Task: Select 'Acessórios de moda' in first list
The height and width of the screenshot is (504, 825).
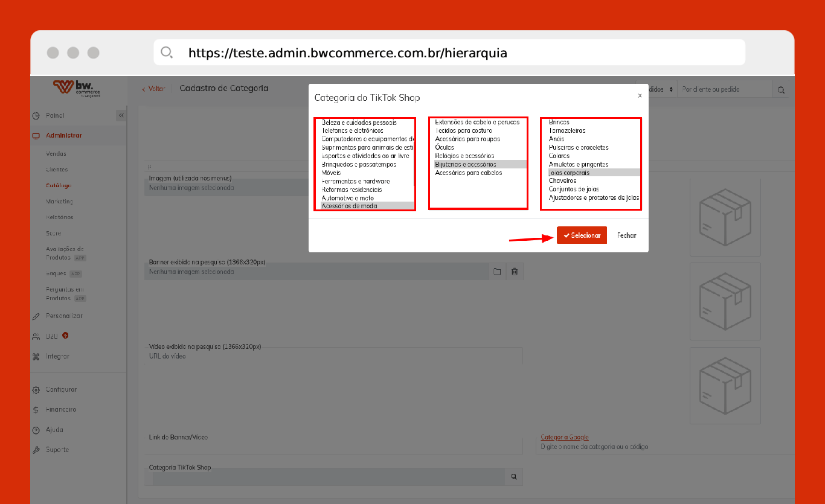Action: [x=350, y=206]
